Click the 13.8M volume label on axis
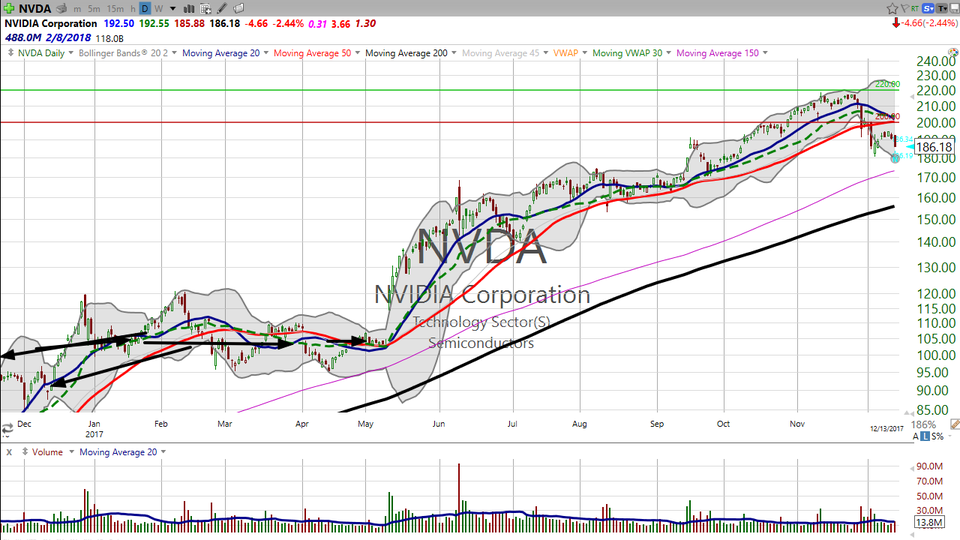The width and height of the screenshot is (960, 540). 928,522
